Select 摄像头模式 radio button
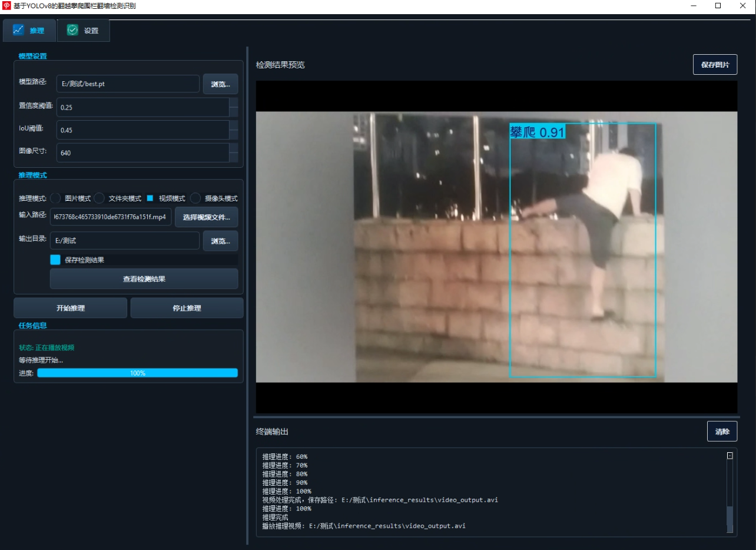This screenshot has height=550, width=756. click(x=195, y=198)
